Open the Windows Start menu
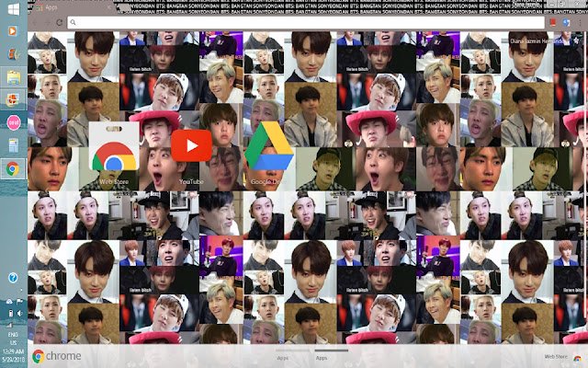Screen dimensions: 588x368 [14, 9]
